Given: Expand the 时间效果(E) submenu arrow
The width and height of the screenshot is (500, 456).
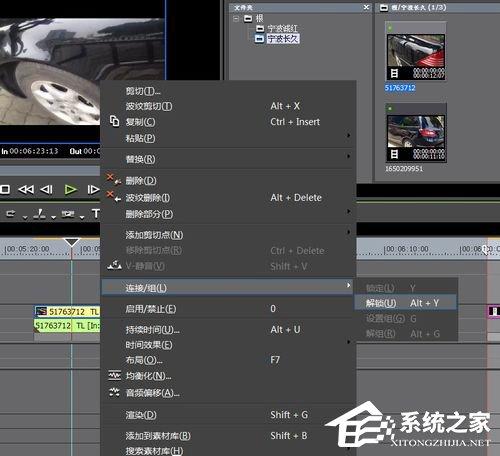Looking at the screenshot, I should 348,342.
